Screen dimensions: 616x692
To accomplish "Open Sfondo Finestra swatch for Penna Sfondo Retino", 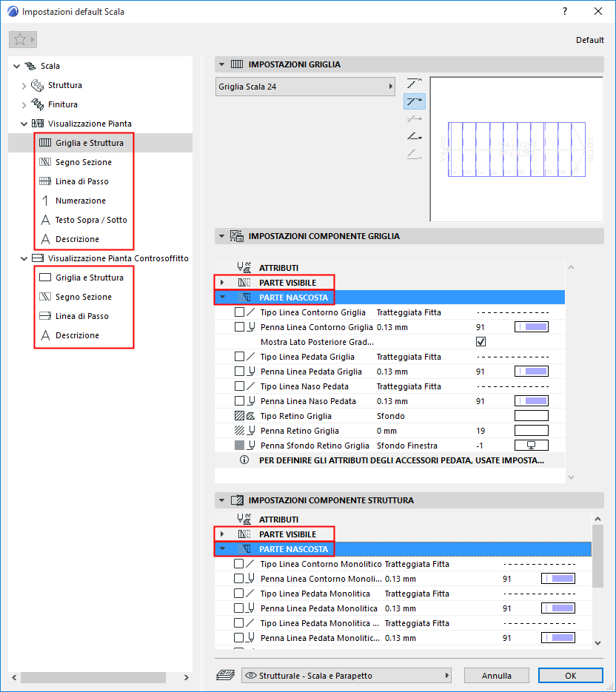I will tap(531, 446).
